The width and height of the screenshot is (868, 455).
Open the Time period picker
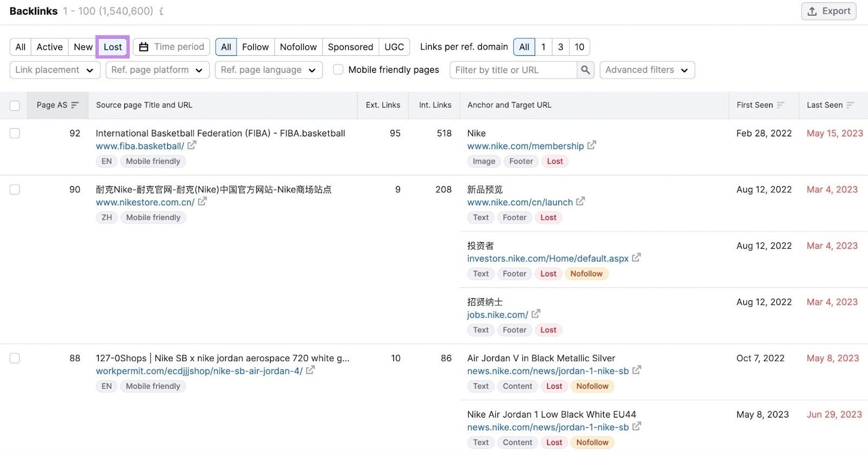172,47
